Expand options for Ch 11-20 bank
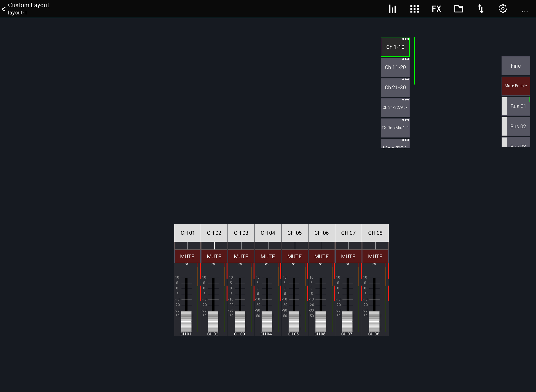 (x=406, y=59)
